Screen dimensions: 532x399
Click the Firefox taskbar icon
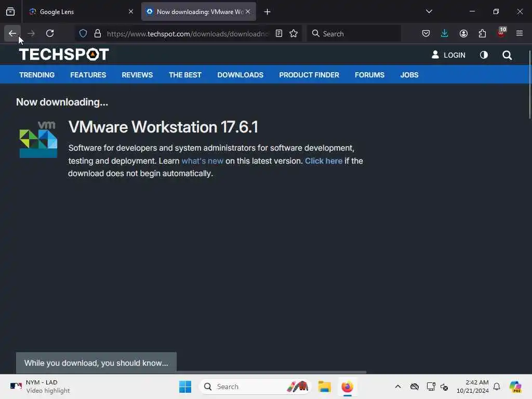(348, 387)
